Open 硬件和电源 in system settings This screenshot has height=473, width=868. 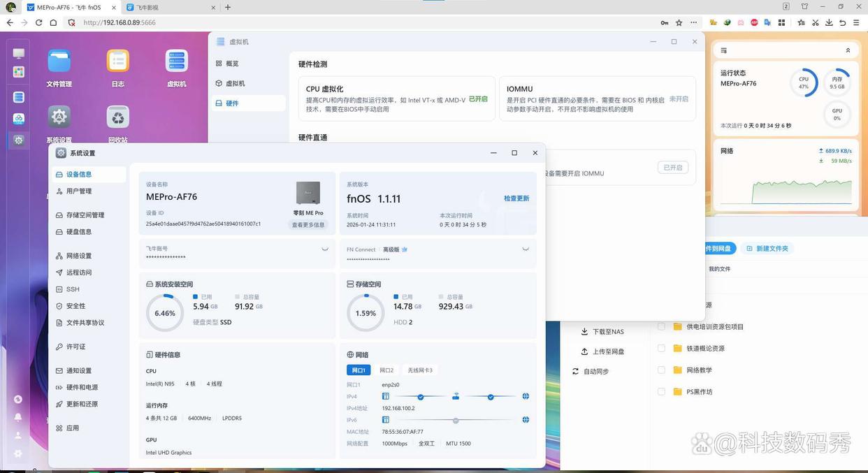coord(89,387)
